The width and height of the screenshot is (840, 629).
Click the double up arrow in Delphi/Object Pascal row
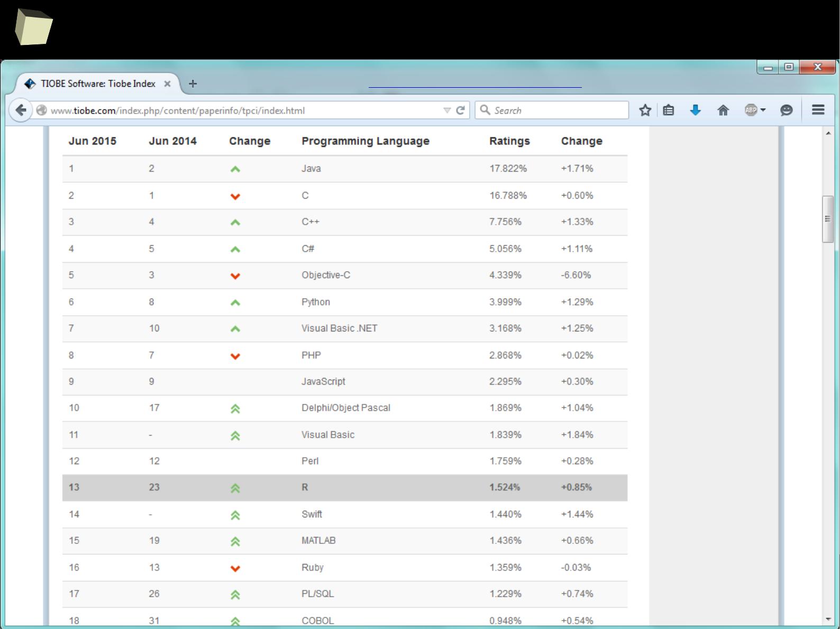(x=235, y=409)
